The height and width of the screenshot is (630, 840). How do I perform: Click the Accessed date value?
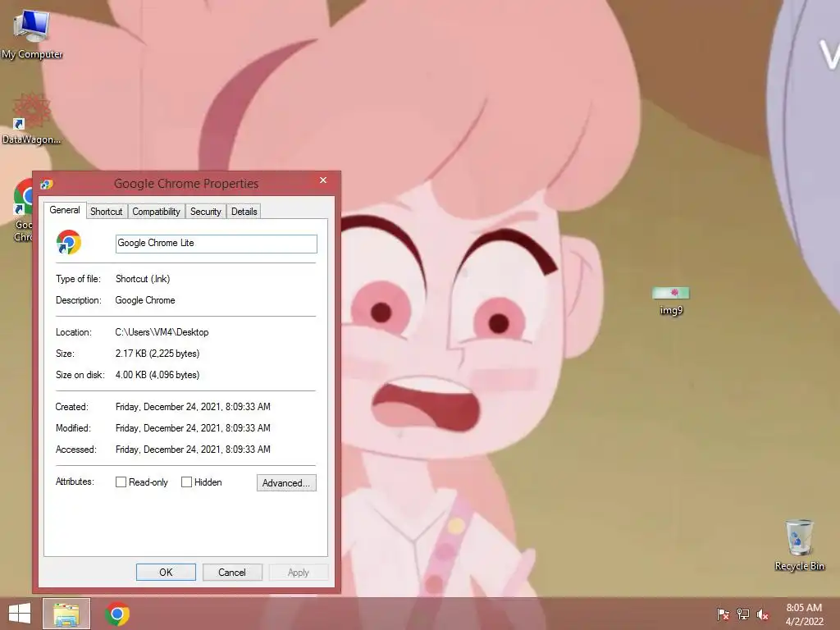(193, 450)
